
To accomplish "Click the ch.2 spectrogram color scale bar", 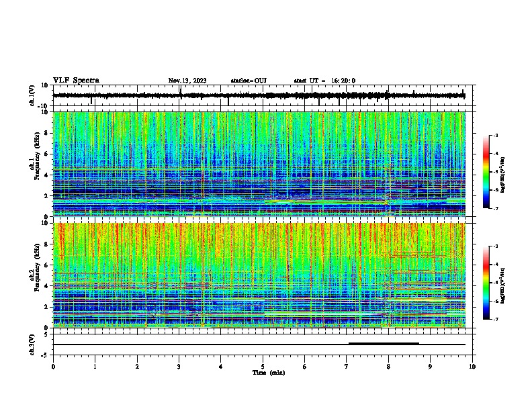I will click(486, 283).
